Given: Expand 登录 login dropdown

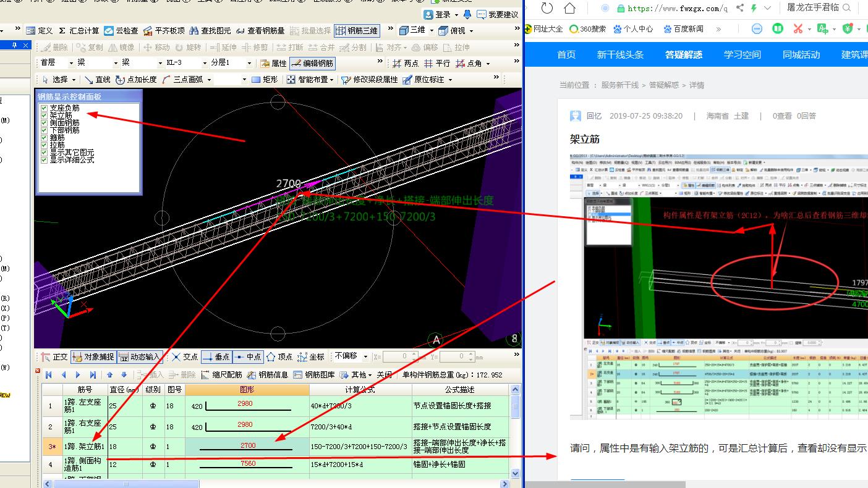Looking at the screenshot, I should click(x=456, y=15).
